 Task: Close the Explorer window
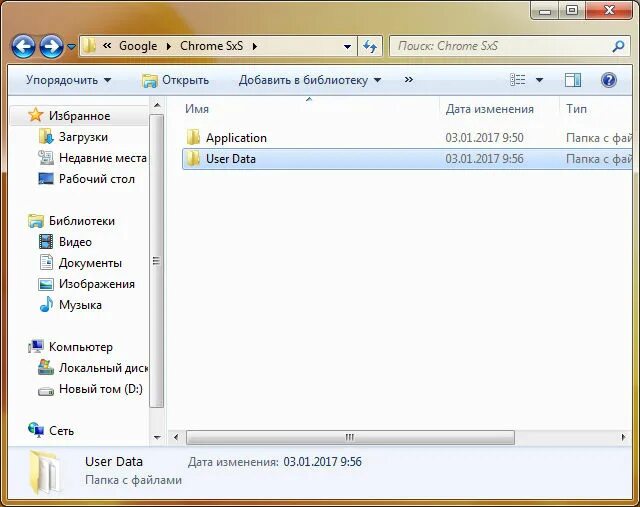pyautogui.click(x=609, y=11)
